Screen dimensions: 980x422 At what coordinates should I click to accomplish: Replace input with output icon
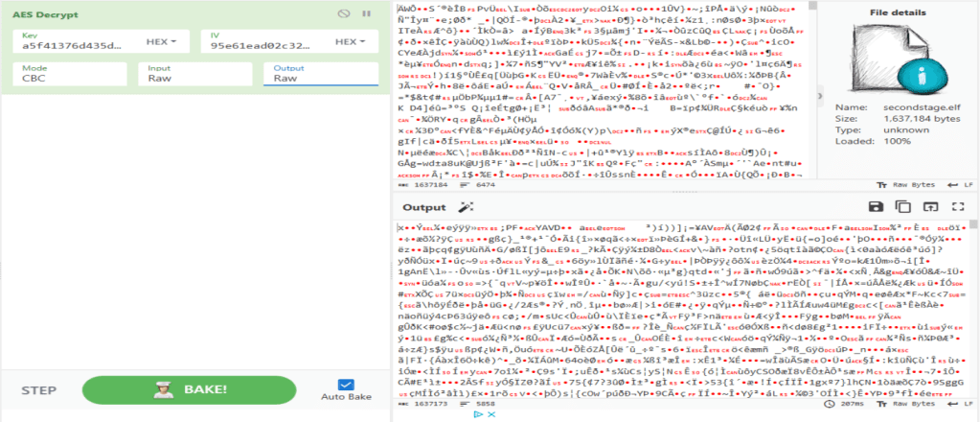(928, 207)
